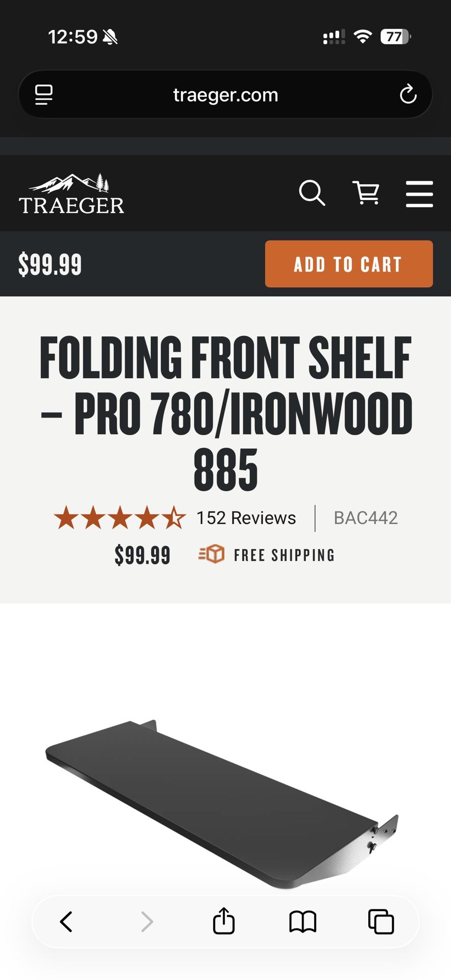The height and width of the screenshot is (980, 451).
Task: Open the 152 Reviews link
Action: point(246,518)
